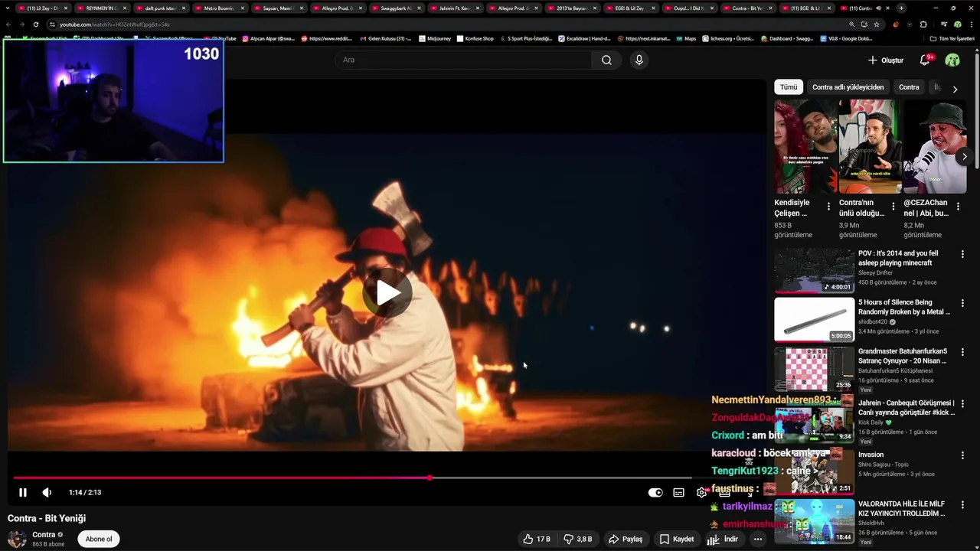Open 5 Hours of Silence video thumbnail
Viewport: 980px width, 551px height.
click(x=814, y=319)
